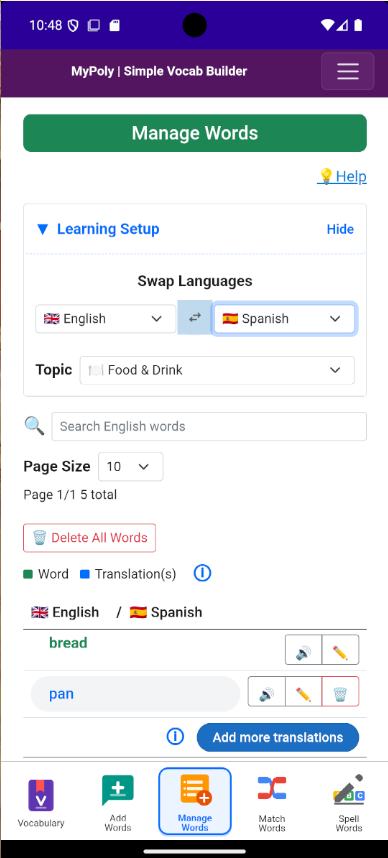This screenshot has height=858, width=388.
Task: Edit the translation pan
Action: (303, 692)
